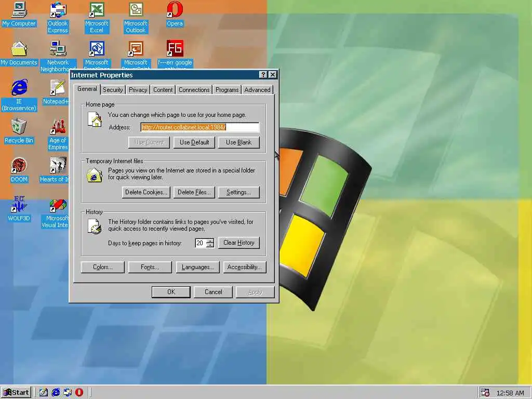Switch to the Privacy tab
This screenshot has height=399, width=532.
tap(138, 90)
